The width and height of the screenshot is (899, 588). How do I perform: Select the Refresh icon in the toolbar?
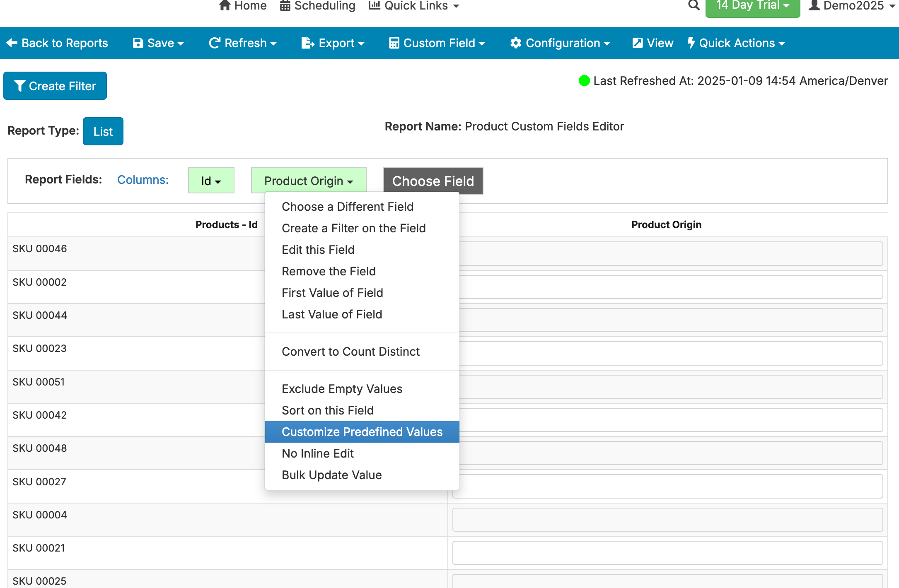(x=214, y=43)
